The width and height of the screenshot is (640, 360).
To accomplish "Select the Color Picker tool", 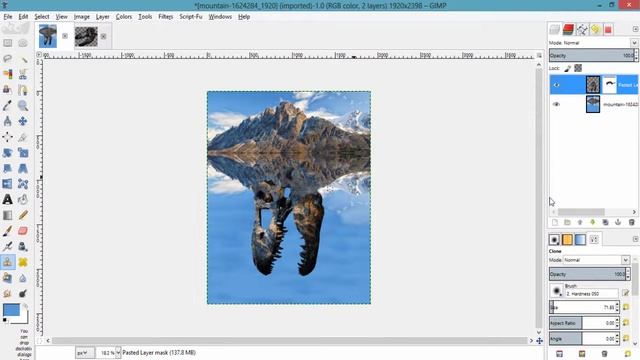I will click(x=7, y=105).
